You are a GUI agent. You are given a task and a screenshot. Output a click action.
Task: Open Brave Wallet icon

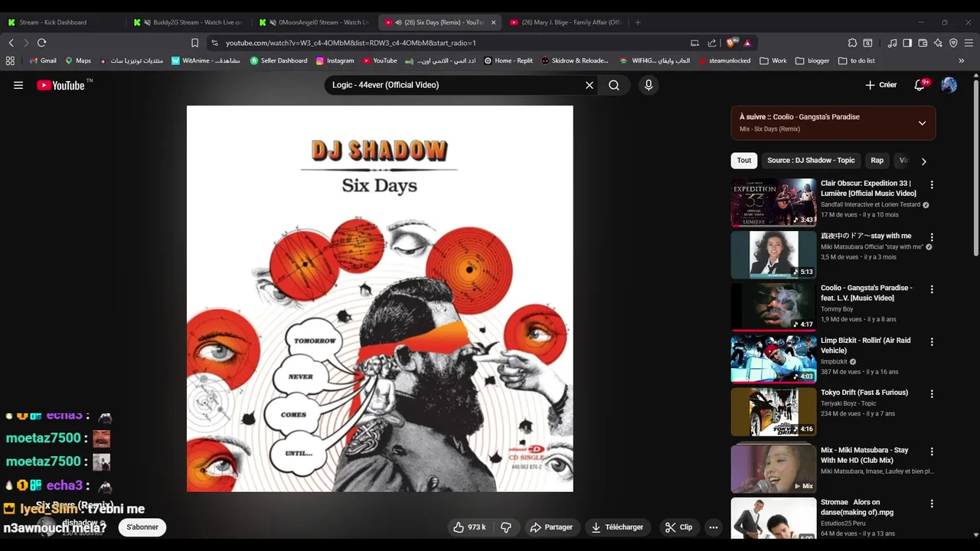(923, 43)
